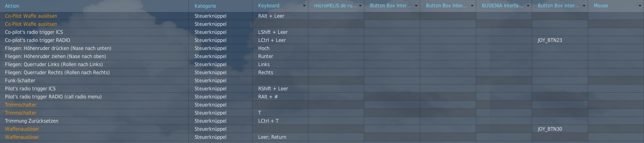Sort by the Aktion column header
The height and width of the screenshot is (143, 644).
click(94, 6)
